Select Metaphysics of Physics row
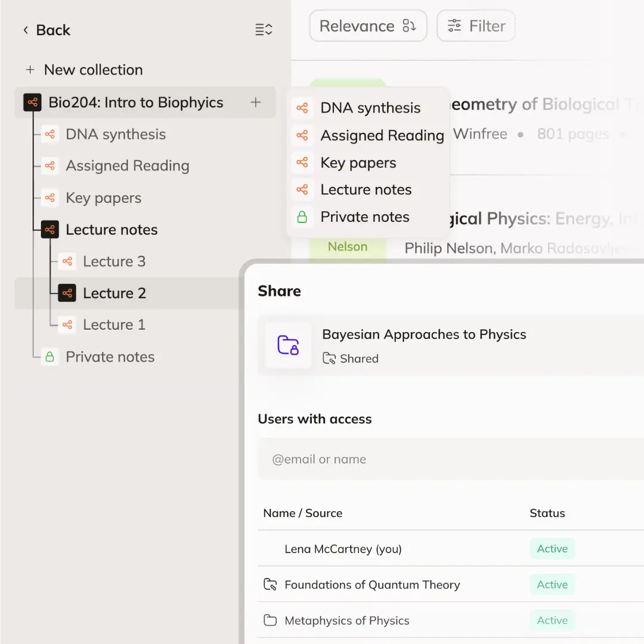Screen dimensions: 644x644 (451, 620)
